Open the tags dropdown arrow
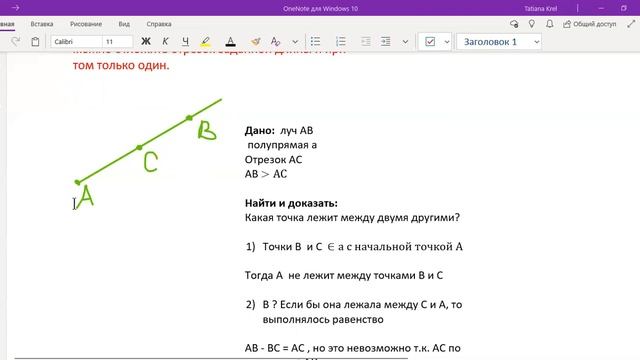 coord(447,42)
